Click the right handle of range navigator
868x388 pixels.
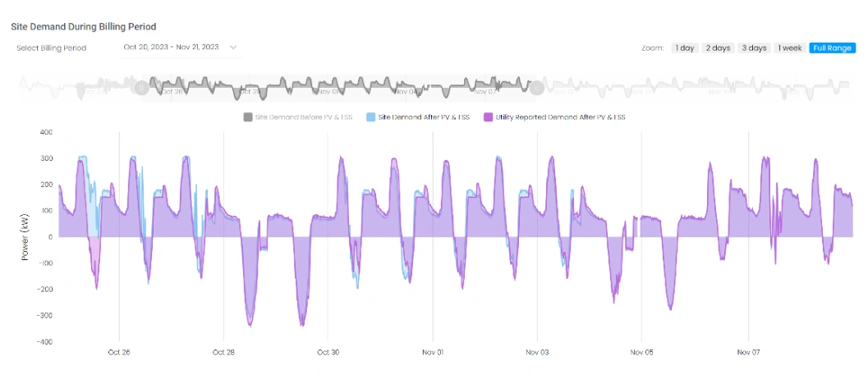535,85
